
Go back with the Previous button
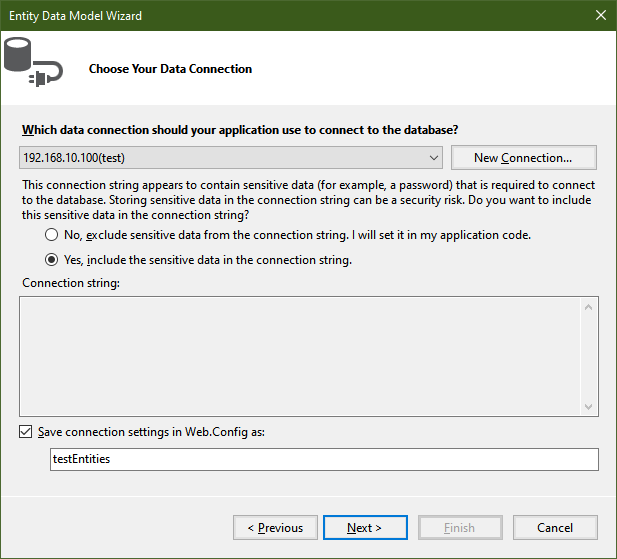pyautogui.click(x=275, y=528)
